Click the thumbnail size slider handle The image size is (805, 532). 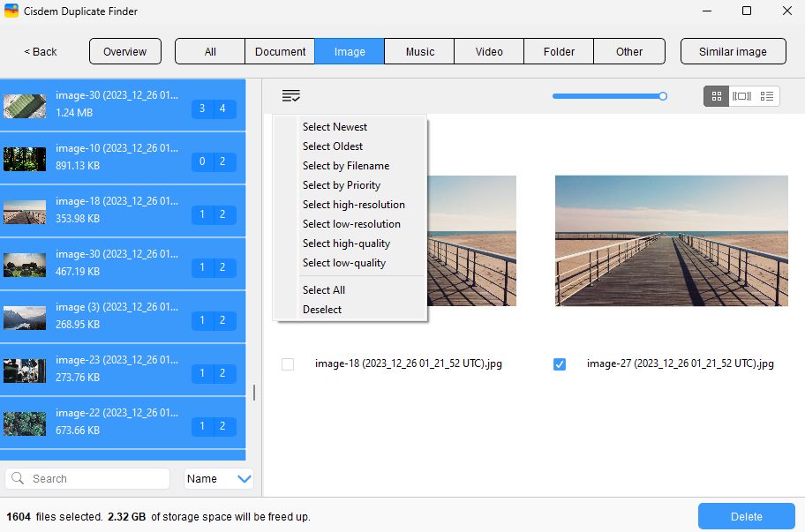coord(665,96)
